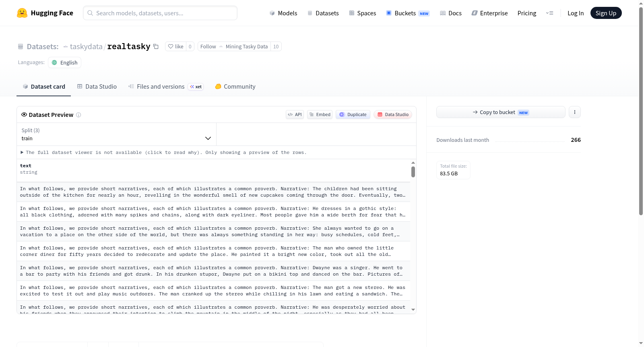
Task: Click the Dataset Preview eye icon
Action: (24, 114)
